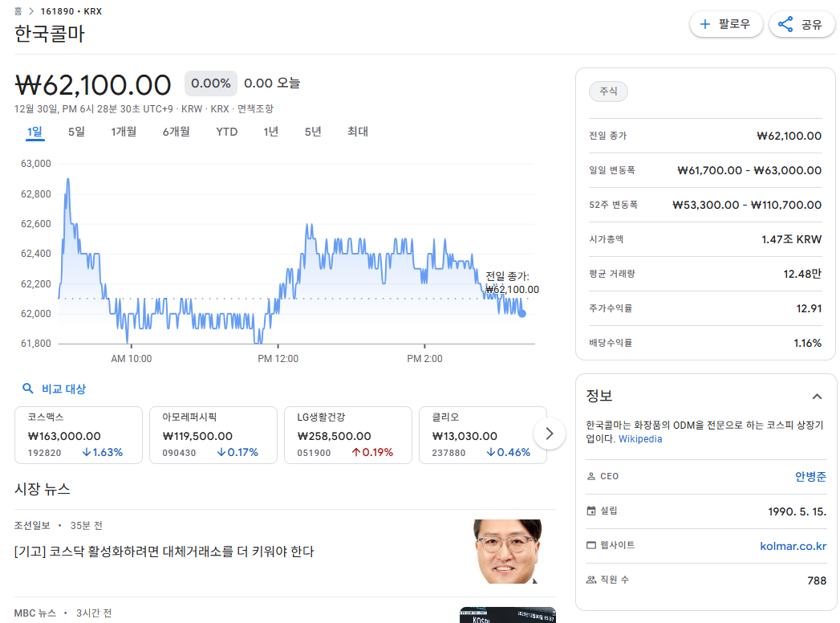
Task: Click the down arrow on 클리오 card
Action: (491, 453)
